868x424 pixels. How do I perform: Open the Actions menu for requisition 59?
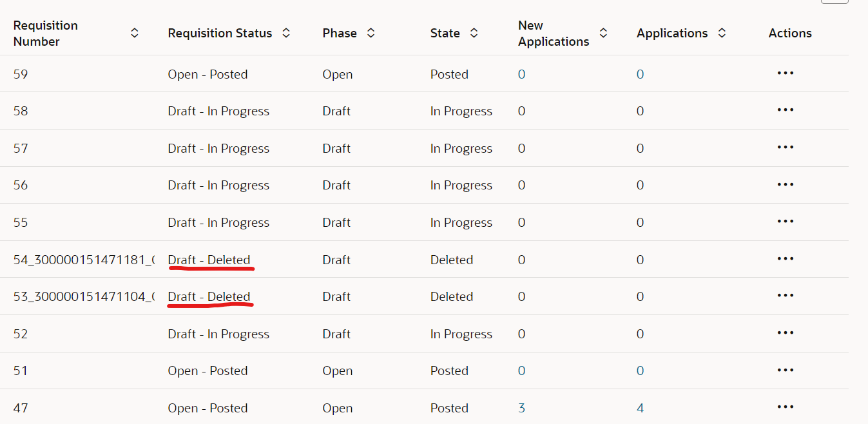tap(785, 73)
